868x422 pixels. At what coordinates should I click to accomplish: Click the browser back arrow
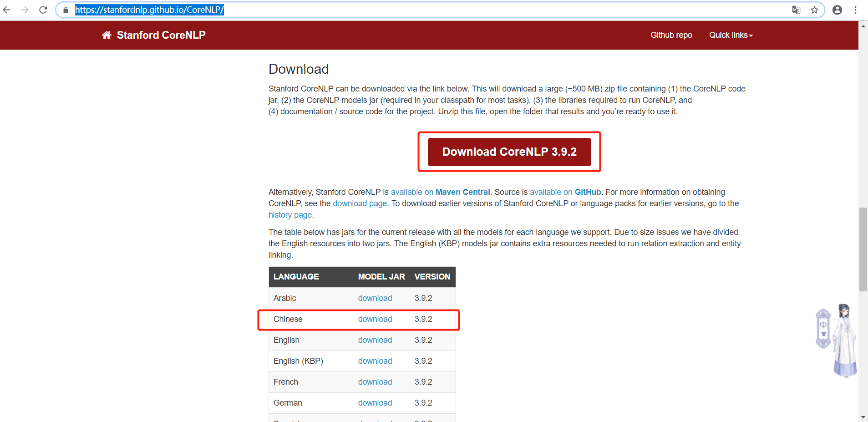7,10
